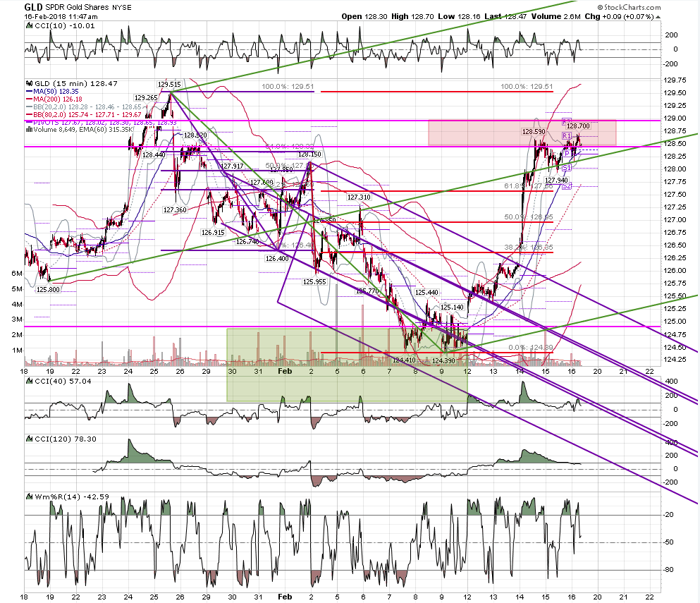
Task: Click the panel icon beside CCI(120)
Action: (x=30, y=439)
